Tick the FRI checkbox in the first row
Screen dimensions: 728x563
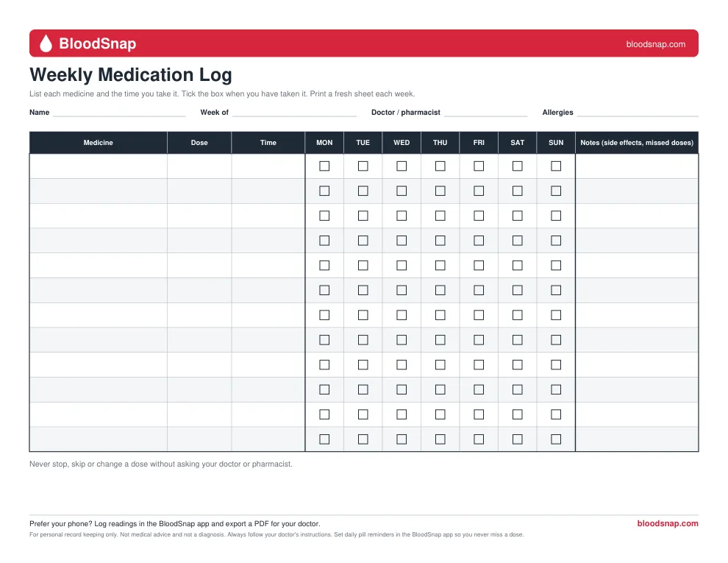pyautogui.click(x=479, y=166)
